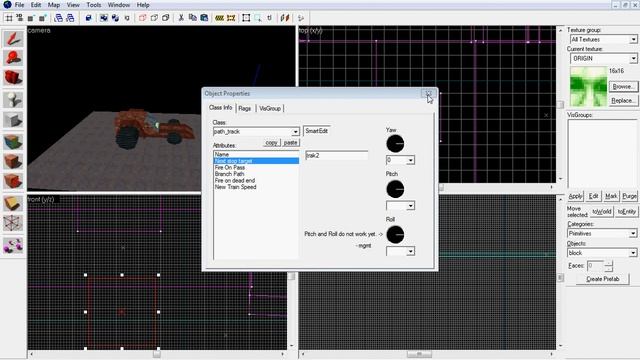The width and height of the screenshot is (640, 360).
Task: Open the Toggle texture application tool
Action: pos(13,142)
